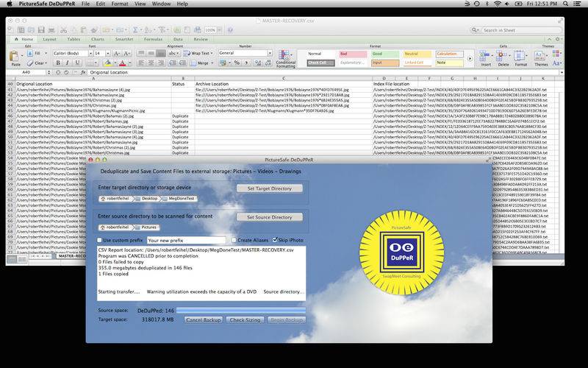Click the Check Sizing button

click(245, 320)
